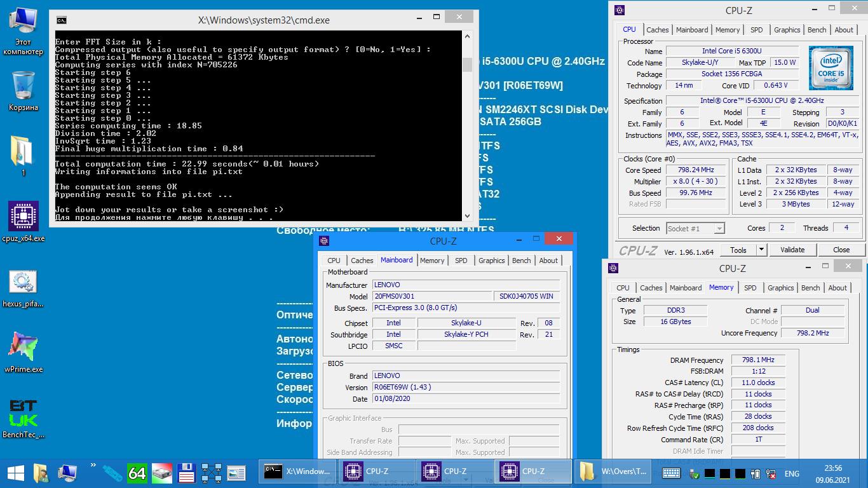Expand the taskbar toolbar overflow chevron

(x=93, y=466)
